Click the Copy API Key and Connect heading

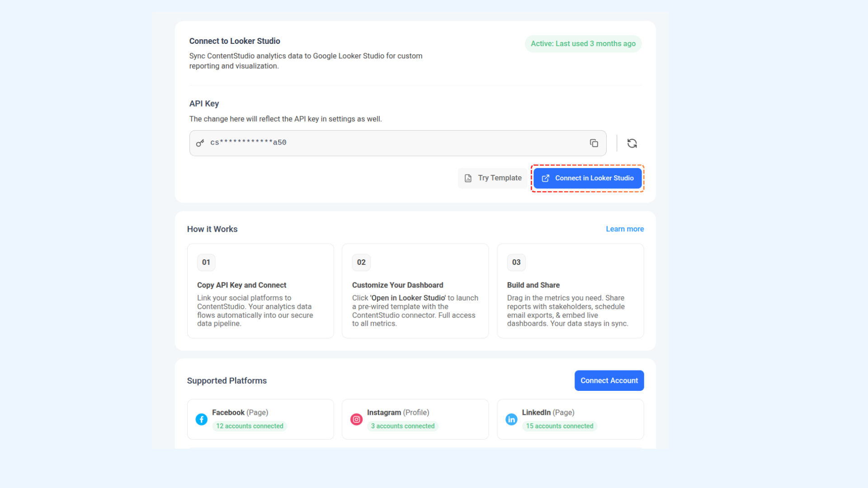coord(241,285)
